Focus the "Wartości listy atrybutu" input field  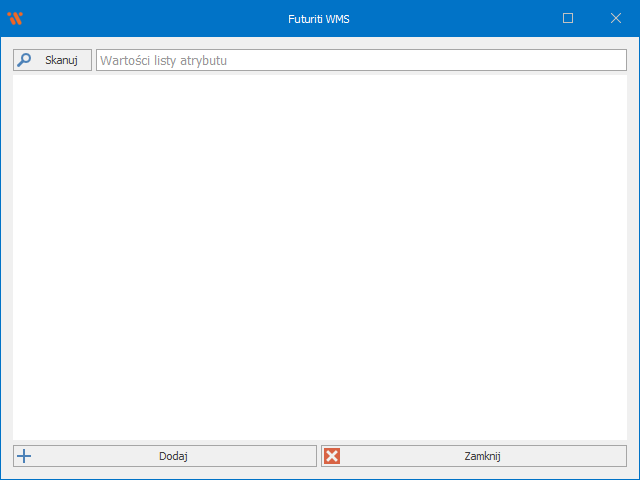click(360, 60)
